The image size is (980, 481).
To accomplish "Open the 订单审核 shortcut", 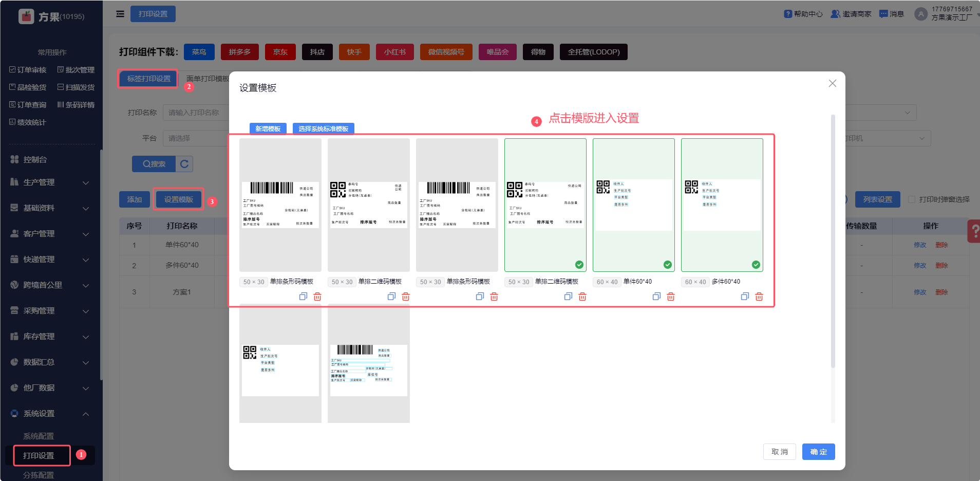I will click(x=28, y=70).
